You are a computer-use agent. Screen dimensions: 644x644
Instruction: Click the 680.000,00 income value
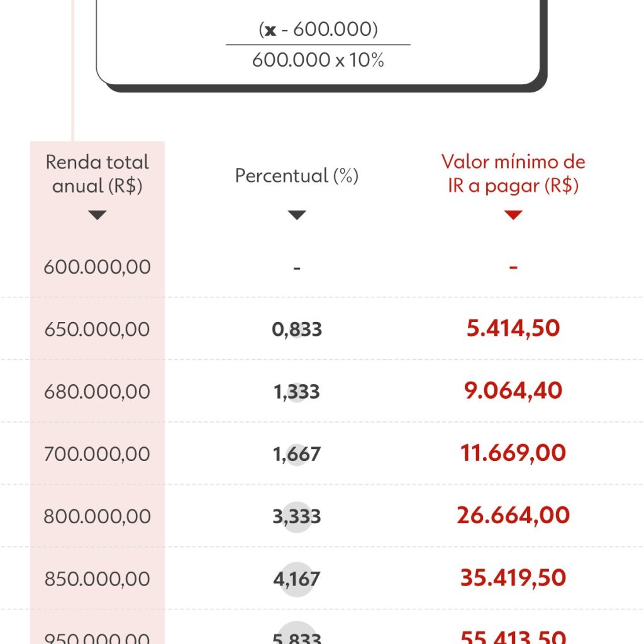point(97,391)
